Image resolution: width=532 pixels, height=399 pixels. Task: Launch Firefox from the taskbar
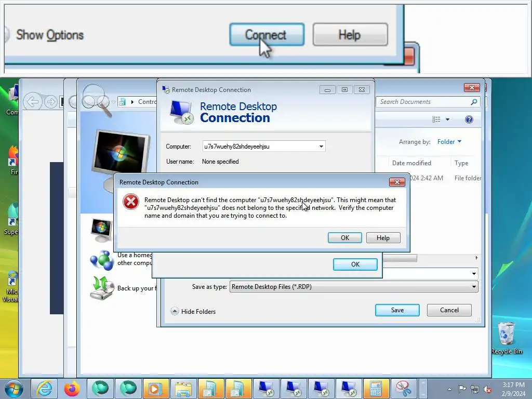click(x=72, y=389)
